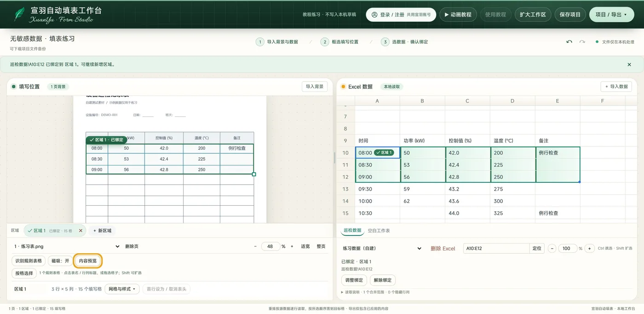The width and height of the screenshot is (644, 314).
Task: Click Excel cell containing 09:30
Action: click(377, 189)
